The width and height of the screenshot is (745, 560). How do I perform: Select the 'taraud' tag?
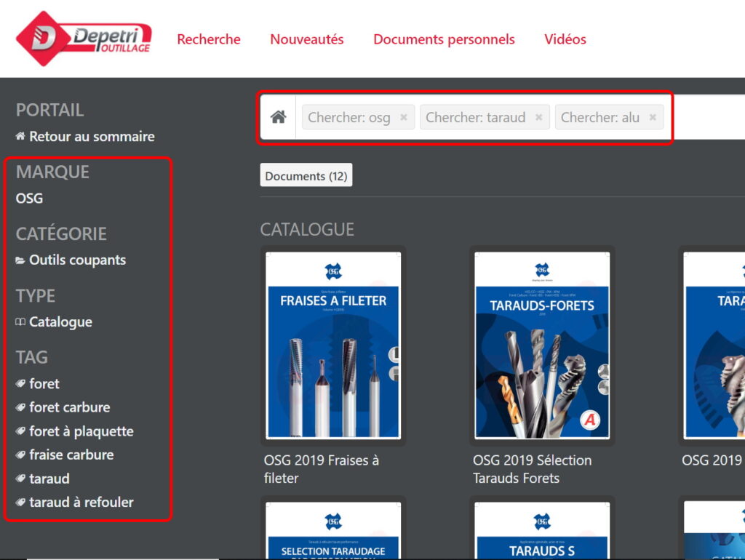tap(49, 479)
